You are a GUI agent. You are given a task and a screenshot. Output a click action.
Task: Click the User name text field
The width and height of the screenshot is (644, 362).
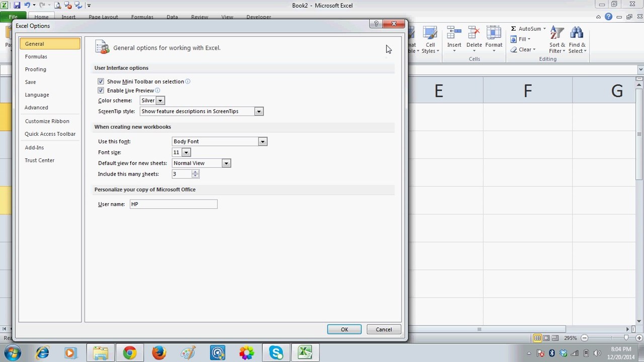(174, 204)
